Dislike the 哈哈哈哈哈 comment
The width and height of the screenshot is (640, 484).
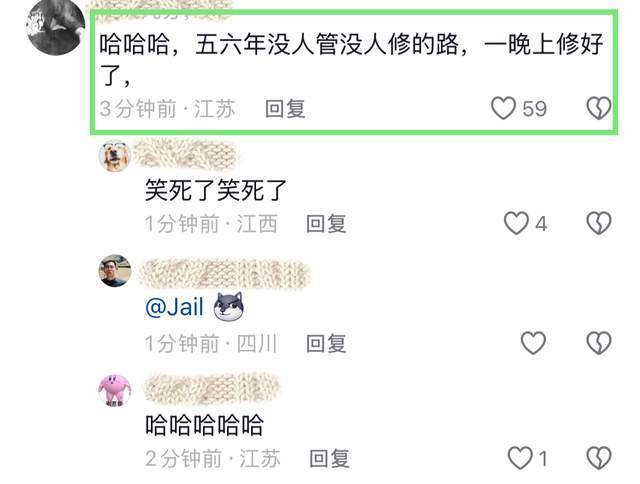599,457
